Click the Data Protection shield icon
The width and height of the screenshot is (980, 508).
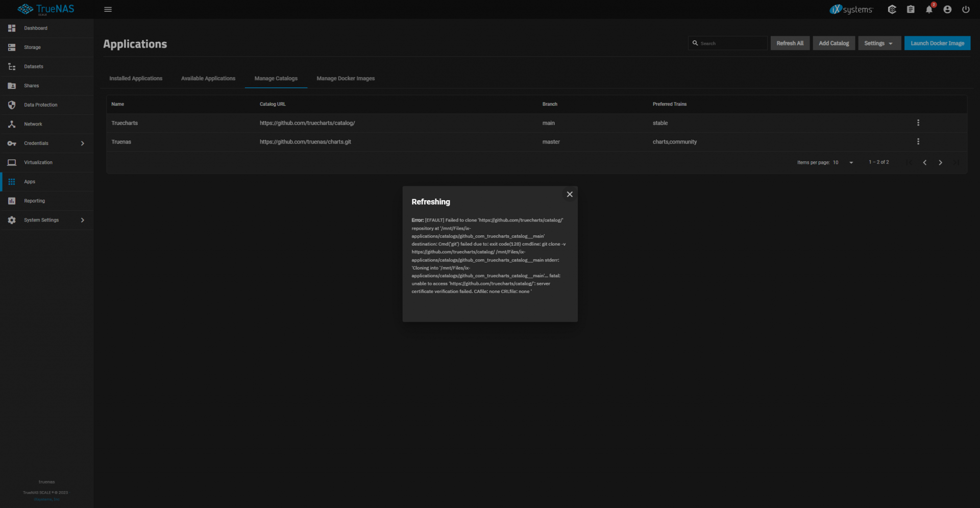pos(12,105)
